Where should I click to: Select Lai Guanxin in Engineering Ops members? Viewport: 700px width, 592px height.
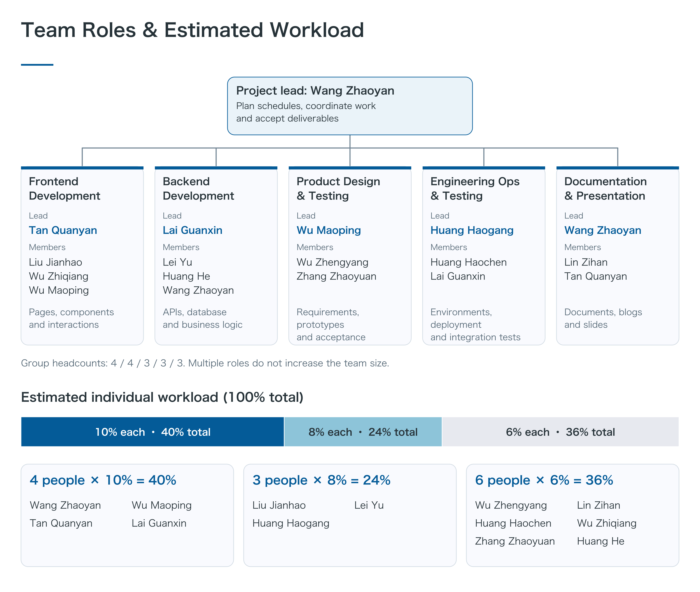[x=458, y=276]
